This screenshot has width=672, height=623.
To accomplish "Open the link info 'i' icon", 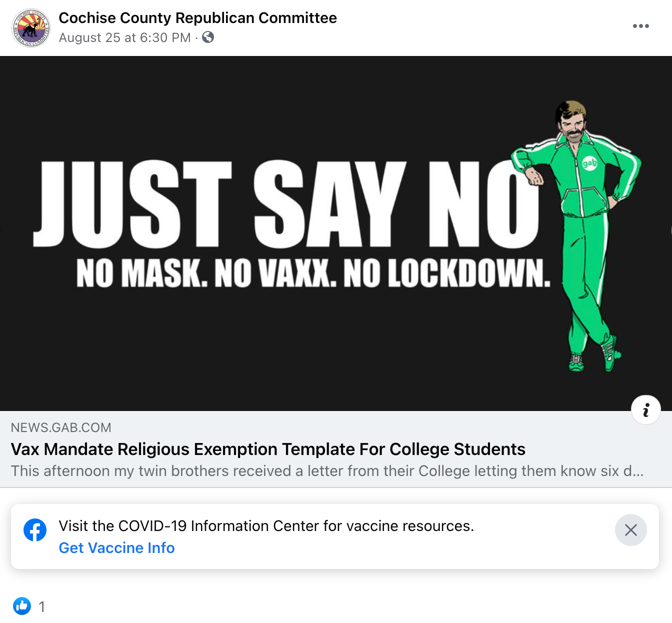I will point(646,410).
